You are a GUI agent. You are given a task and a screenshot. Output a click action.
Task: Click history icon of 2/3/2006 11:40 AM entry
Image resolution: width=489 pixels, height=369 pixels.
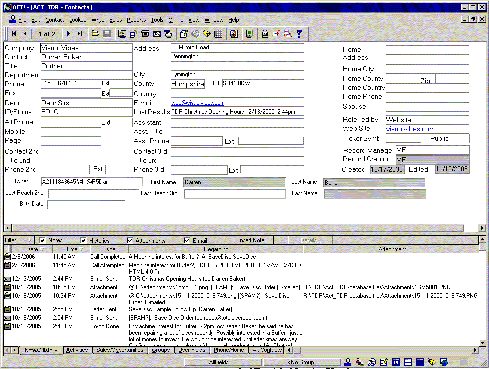7,257
